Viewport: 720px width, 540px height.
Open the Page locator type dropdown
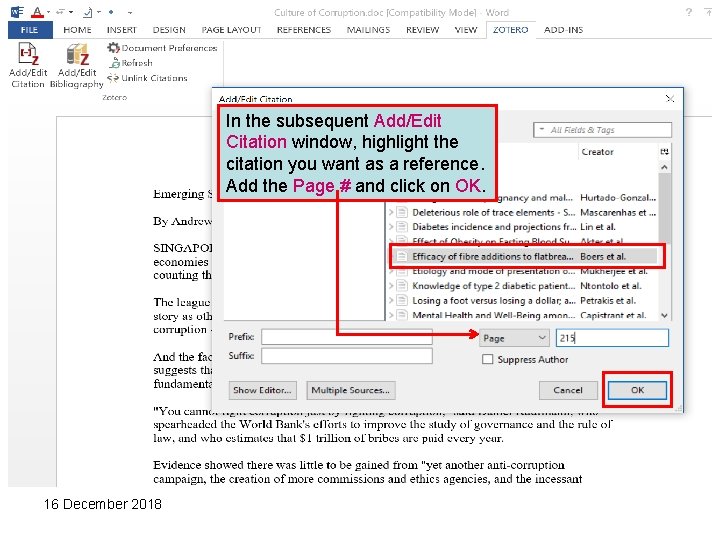[x=514, y=338]
